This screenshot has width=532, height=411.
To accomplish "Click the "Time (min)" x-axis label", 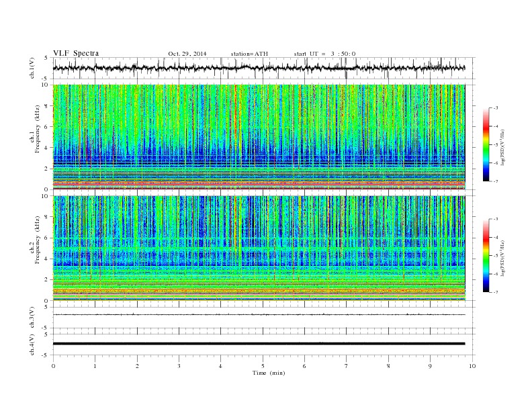I will (269, 373).
